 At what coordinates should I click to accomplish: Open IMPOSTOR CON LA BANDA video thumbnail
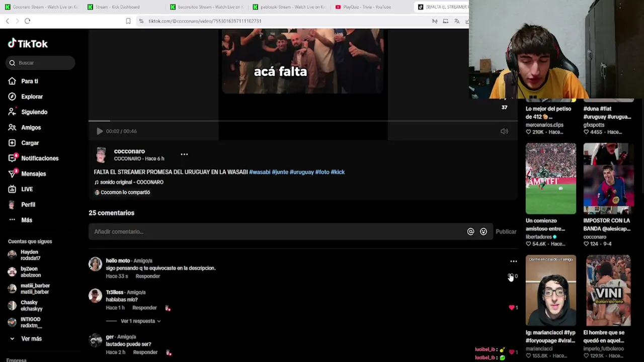tap(608, 178)
